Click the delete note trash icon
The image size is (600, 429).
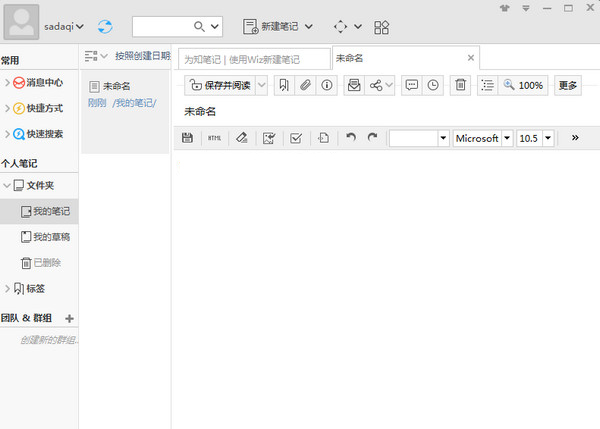pos(460,86)
